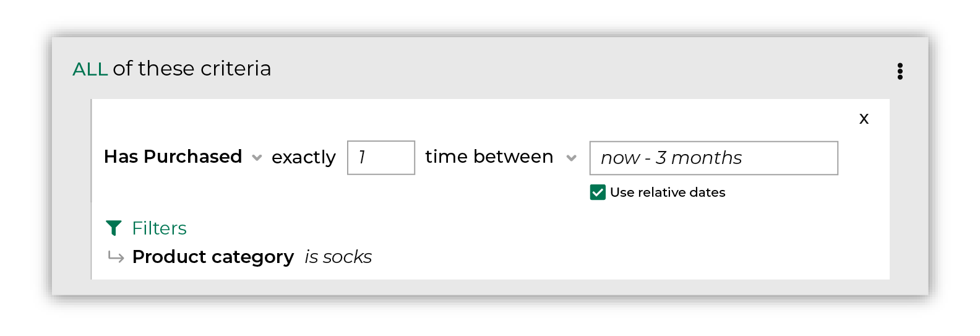The image size is (980, 336).
Task: Expand the chevron next to Has Purchased
Action: [257, 158]
